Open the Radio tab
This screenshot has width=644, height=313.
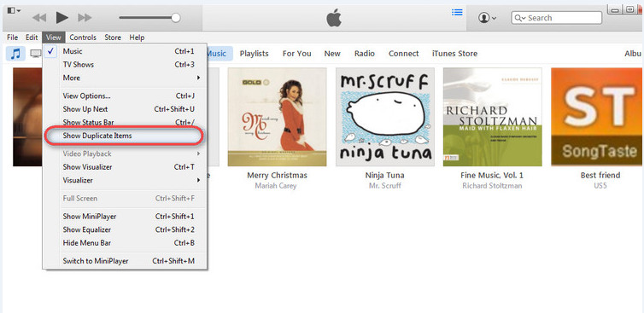coord(365,54)
